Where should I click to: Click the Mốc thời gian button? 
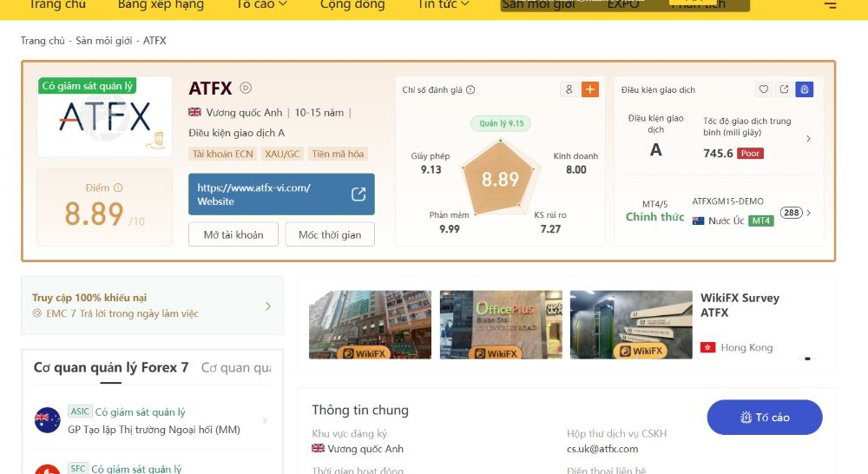pyautogui.click(x=329, y=234)
